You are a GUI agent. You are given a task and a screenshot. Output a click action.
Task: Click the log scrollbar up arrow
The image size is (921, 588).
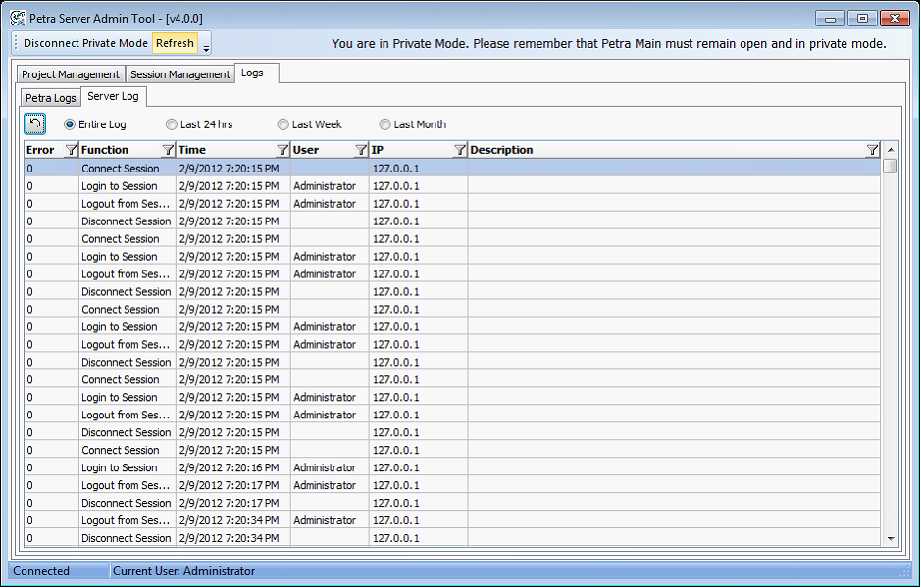(891, 150)
